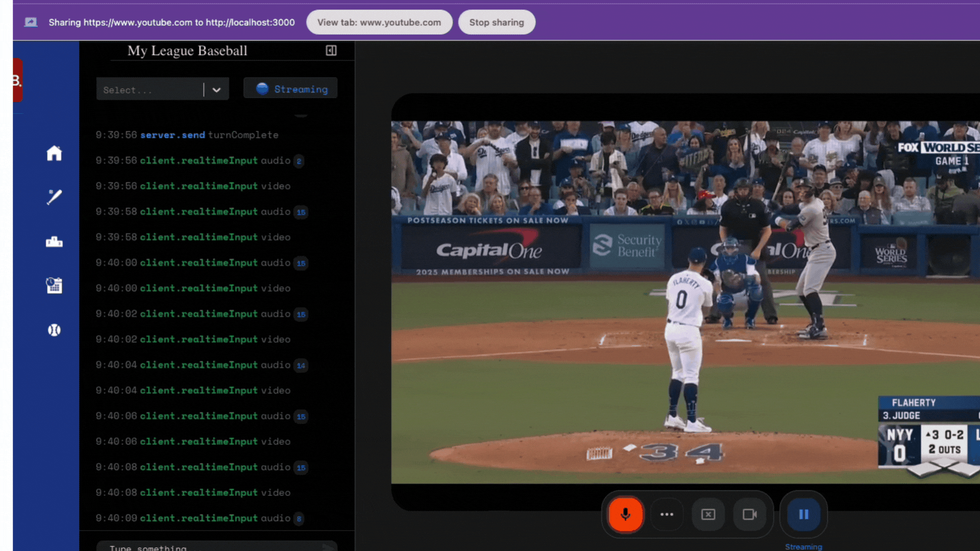Open the standings podium sidebar icon
This screenshot has height=551, width=980.
coord(54,242)
